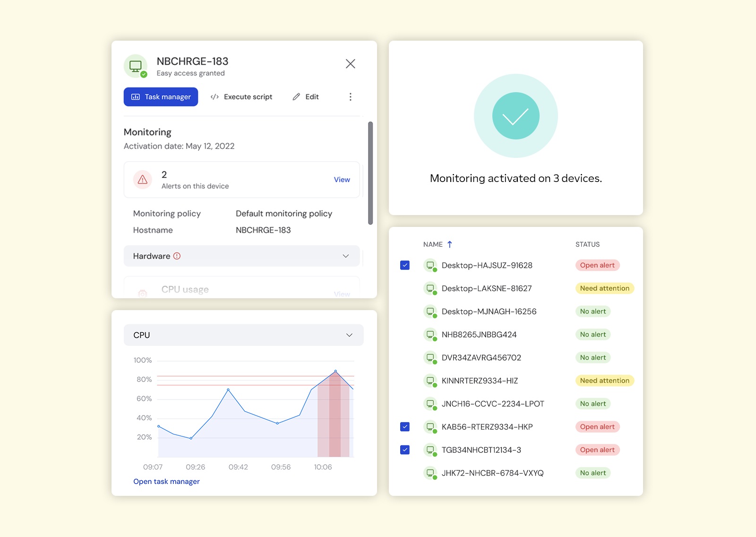Click Open alert badge for TGB34NHCBT12134-3
The width and height of the screenshot is (756, 537).
597,450
